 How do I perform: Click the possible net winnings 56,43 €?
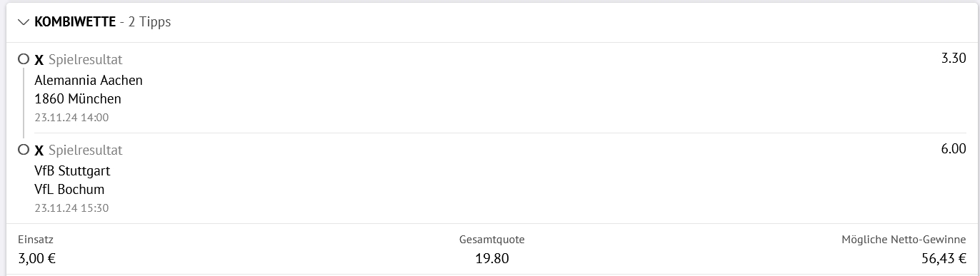(x=944, y=258)
